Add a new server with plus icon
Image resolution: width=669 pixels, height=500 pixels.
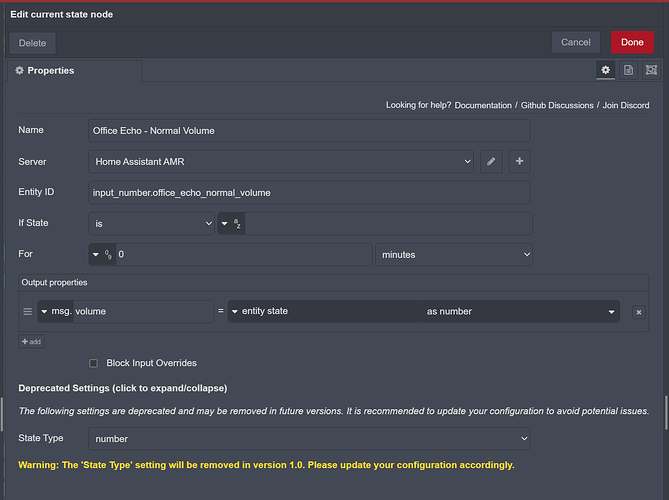(519, 161)
